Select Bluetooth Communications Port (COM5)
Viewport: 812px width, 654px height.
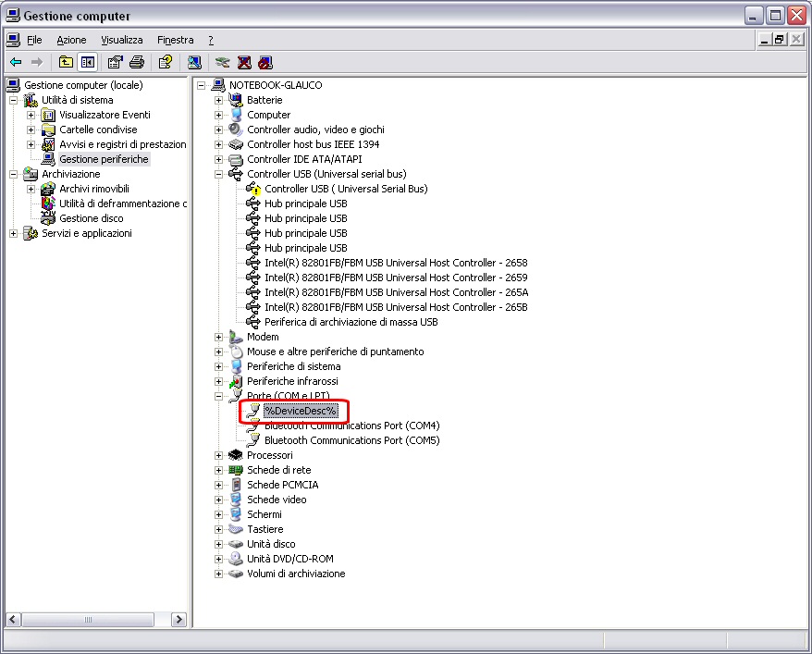352,440
